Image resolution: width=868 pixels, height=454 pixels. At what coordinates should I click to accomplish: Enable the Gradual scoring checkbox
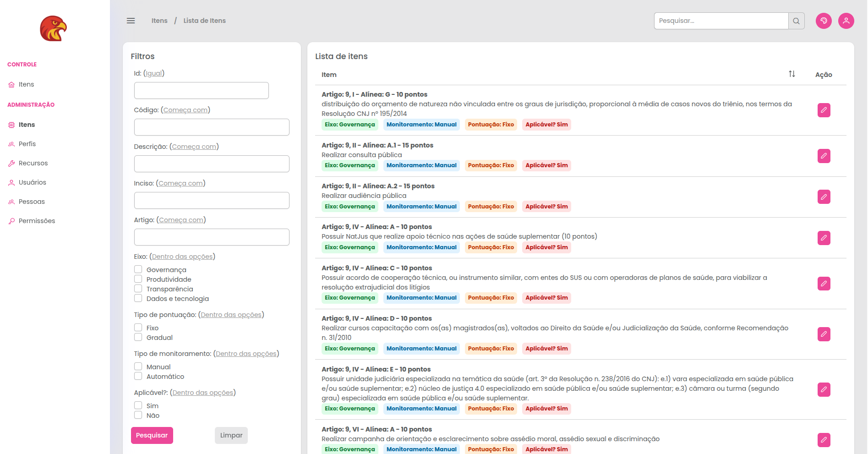(138, 337)
